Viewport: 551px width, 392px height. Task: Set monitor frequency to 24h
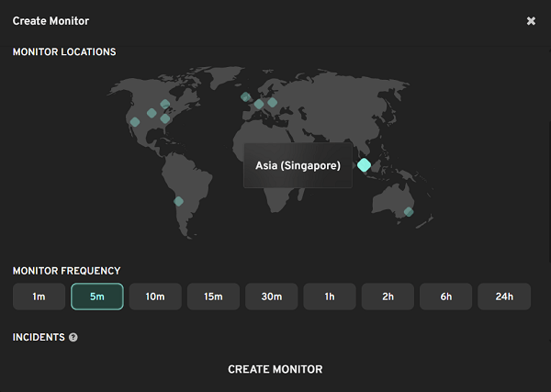504,297
